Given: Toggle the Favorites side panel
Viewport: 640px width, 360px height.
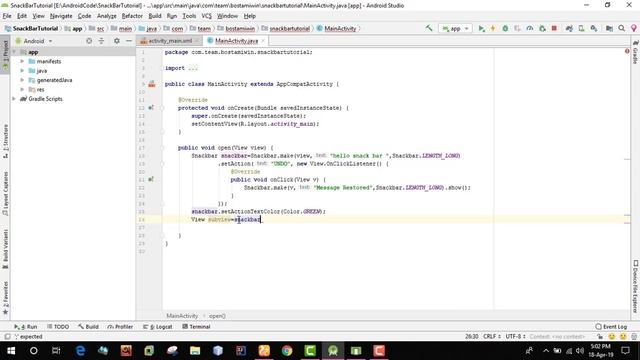Looking at the screenshot, I should tap(5, 298).
